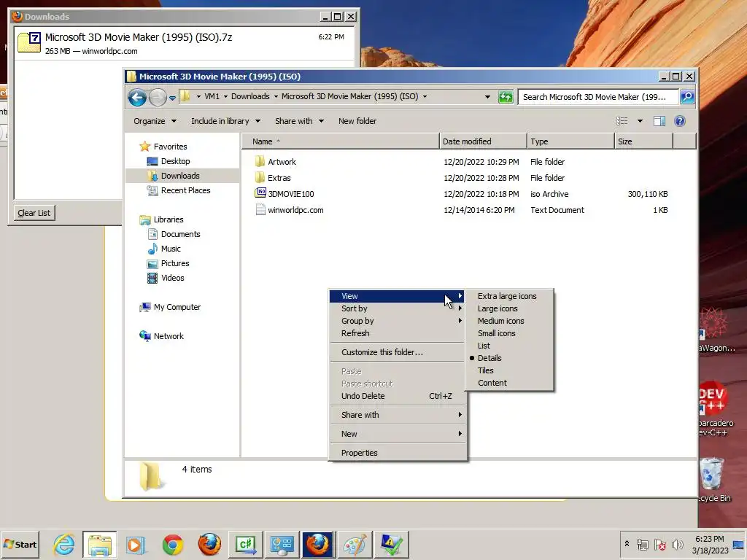Click the volume speaker tray icon
This screenshot has width=747, height=560.
677,544
